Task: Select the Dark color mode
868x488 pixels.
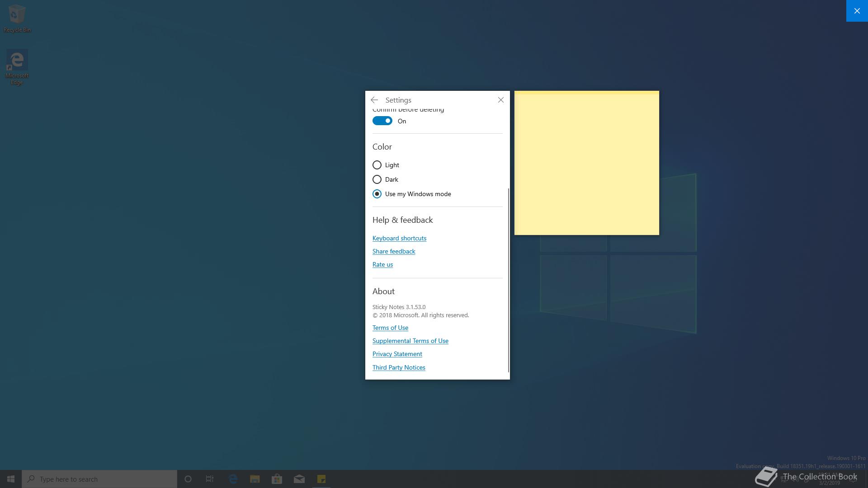Action: pos(377,179)
